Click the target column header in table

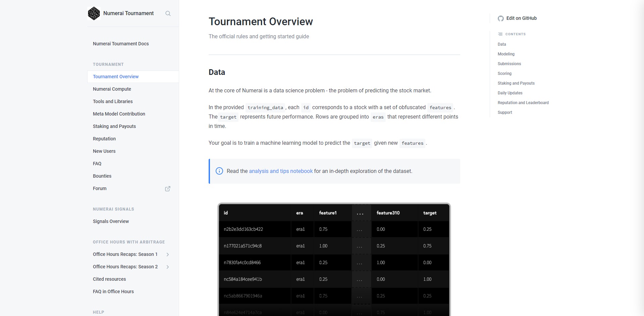(x=430, y=213)
